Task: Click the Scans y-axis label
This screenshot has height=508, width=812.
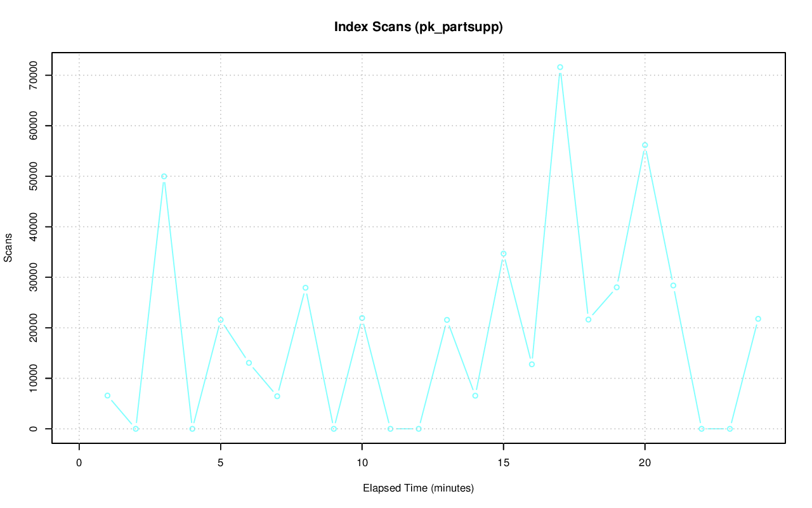Action: [x=8, y=247]
